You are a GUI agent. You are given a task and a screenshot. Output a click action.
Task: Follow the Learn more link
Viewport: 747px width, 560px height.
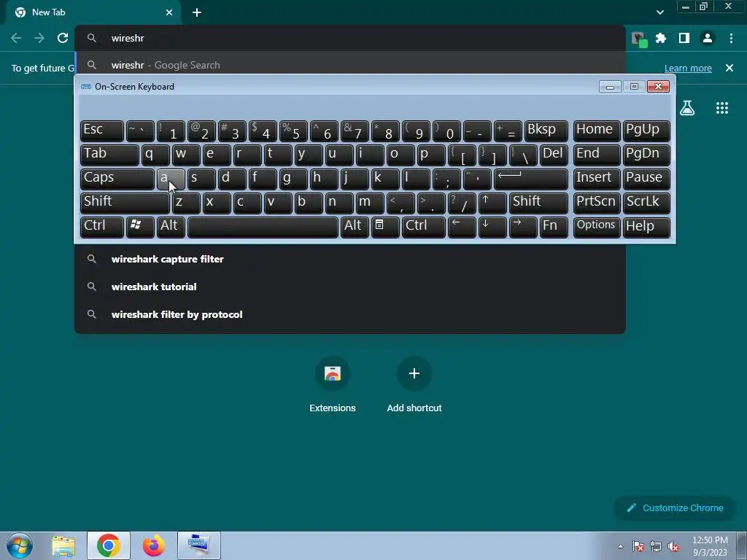tap(688, 68)
